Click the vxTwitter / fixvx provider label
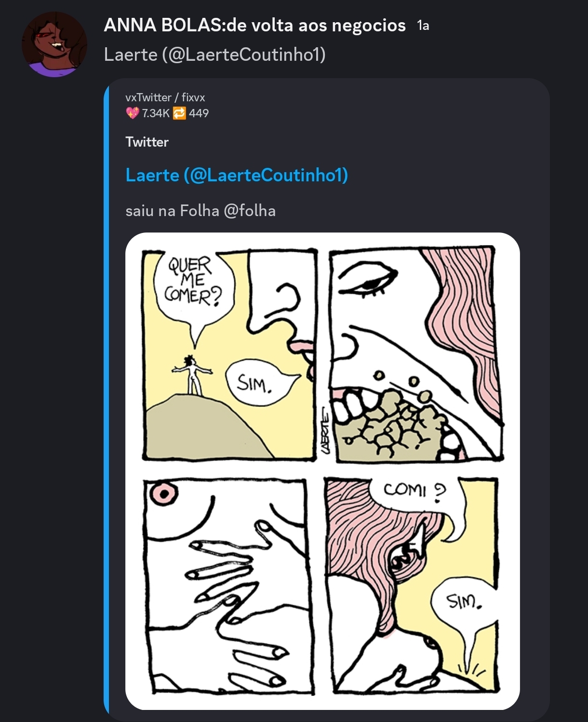Image resolution: width=588 pixels, height=722 pixels. (165, 97)
